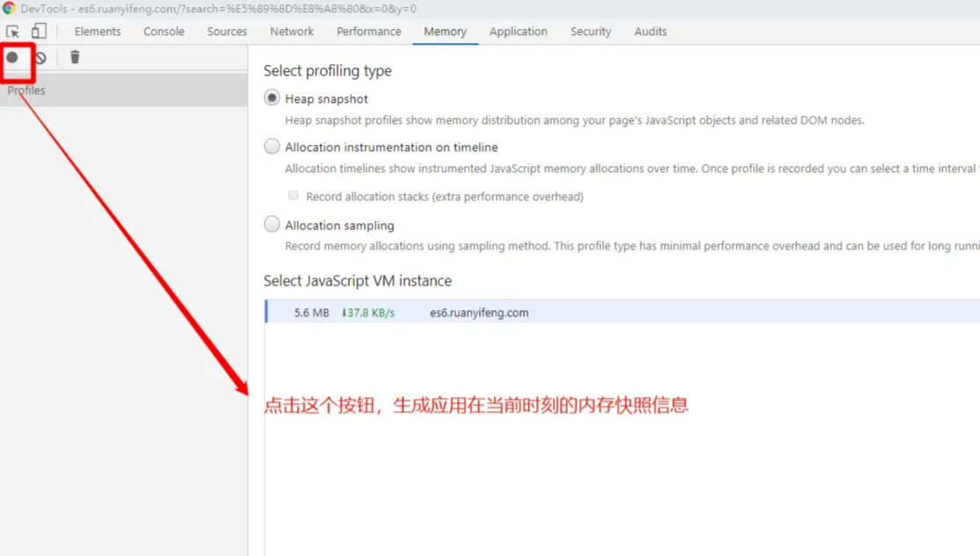Open the Console tab
Screen dimensions: 980x556
pos(163,32)
